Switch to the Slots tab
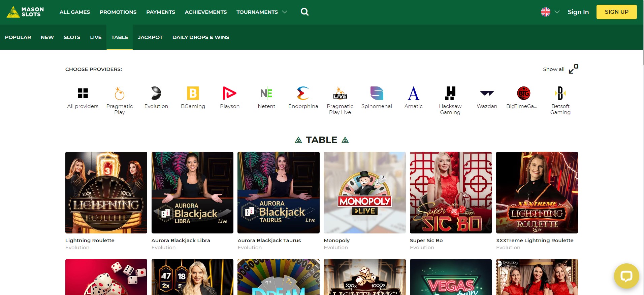644x295 pixels. [x=72, y=37]
